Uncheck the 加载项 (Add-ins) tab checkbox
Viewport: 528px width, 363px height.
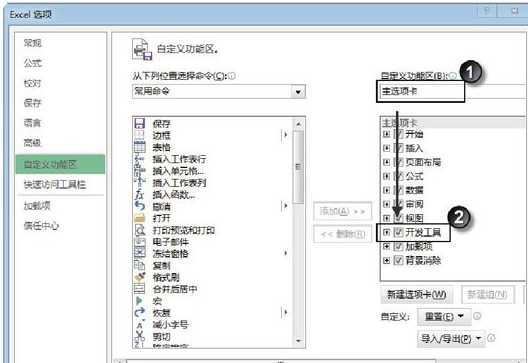(398, 246)
